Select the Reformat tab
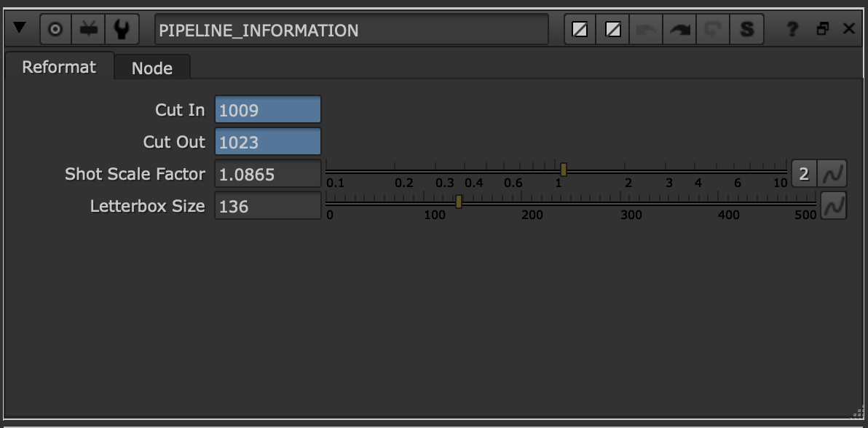The height and width of the screenshot is (428, 868). (x=59, y=67)
